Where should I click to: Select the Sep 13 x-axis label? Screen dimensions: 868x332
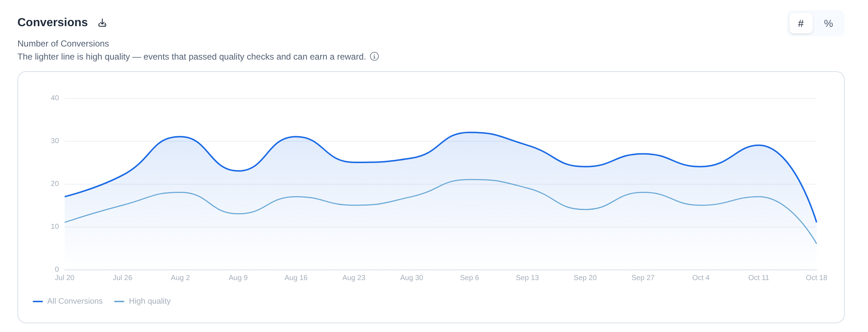(527, 278)
